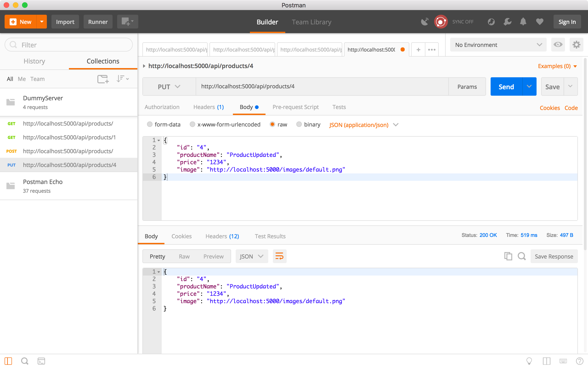Open Postman console icon in status bar
The width and height of the screenshot is (588, 368).
click(41, 361)
